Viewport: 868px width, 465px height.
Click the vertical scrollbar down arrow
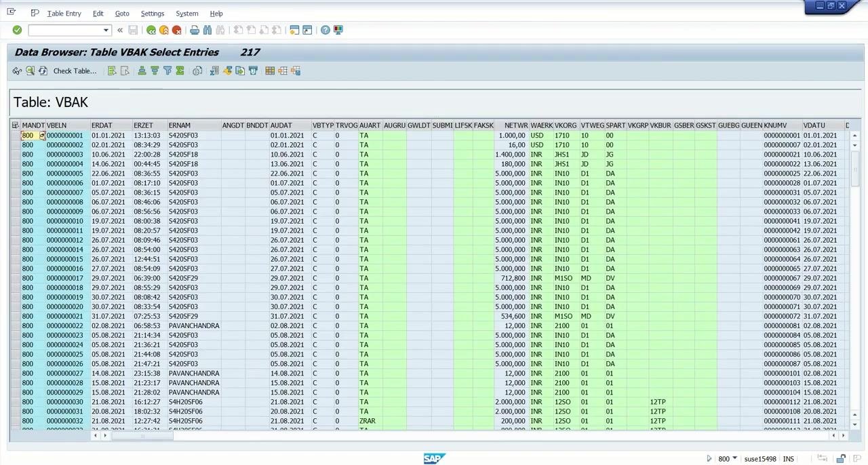(x=854, y=424)
